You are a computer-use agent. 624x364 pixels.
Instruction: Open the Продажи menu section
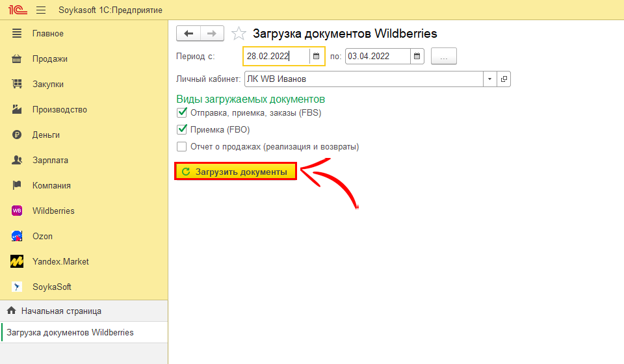50,58
